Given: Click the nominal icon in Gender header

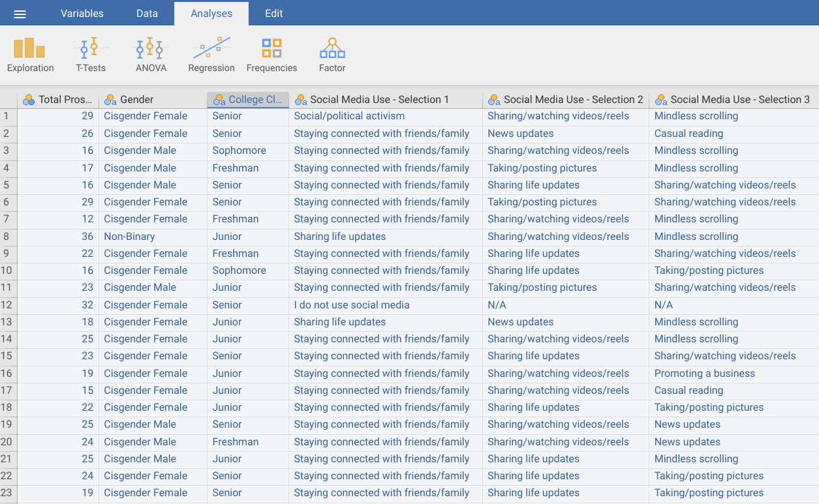Looking at the screenshot, I should (x=110, y=100).
